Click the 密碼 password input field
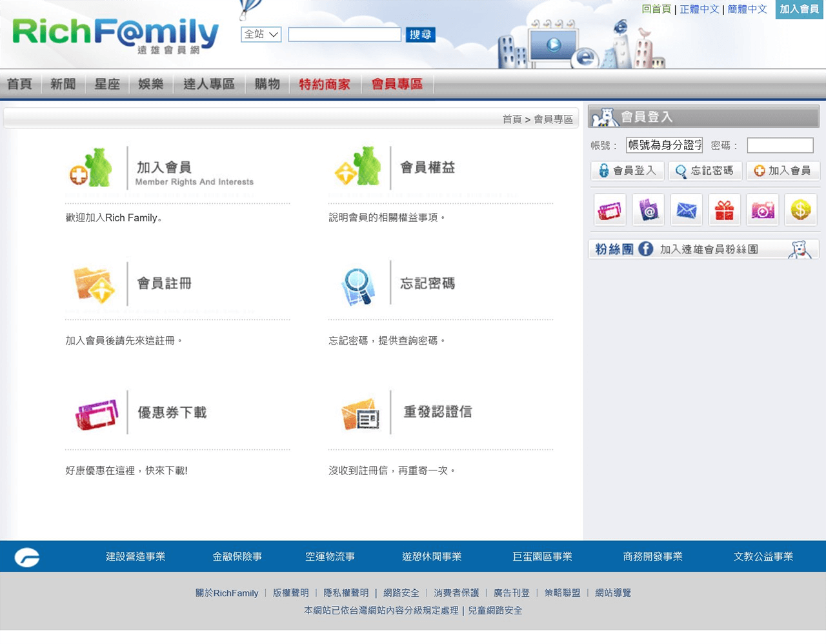826x644 pixels. (x=780, y=145)
